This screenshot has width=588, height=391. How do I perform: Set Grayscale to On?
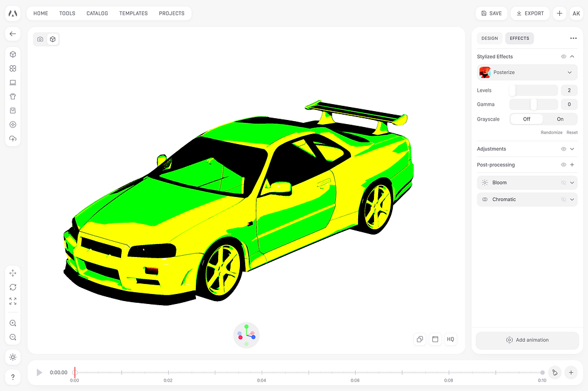pyautogui.click(x=560, y=119)
